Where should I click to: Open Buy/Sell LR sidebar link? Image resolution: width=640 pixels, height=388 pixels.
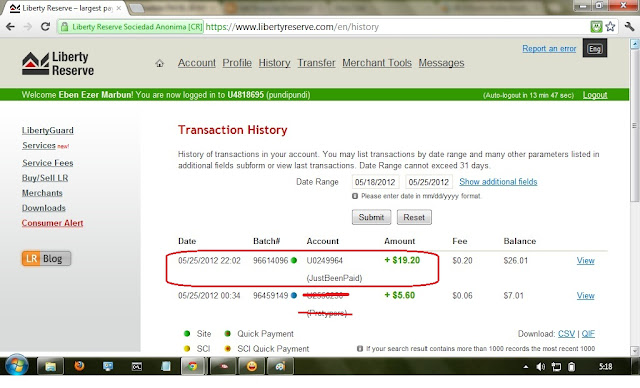(x=45, y=178)
